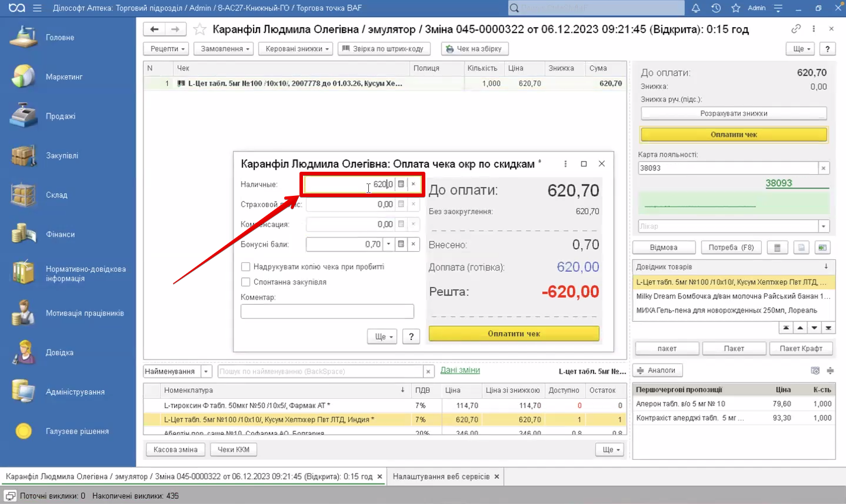Enable Надрукувати копію чека при пробитті
The height and width of the screenshot is (504, 846).
pyautogui.click(x=246, y=267)
